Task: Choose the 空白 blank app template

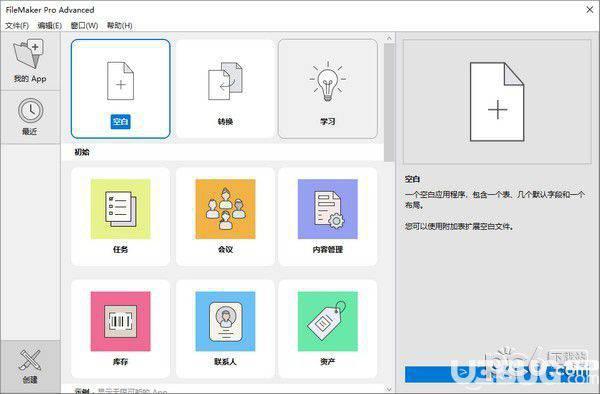Action: point(121,89)
